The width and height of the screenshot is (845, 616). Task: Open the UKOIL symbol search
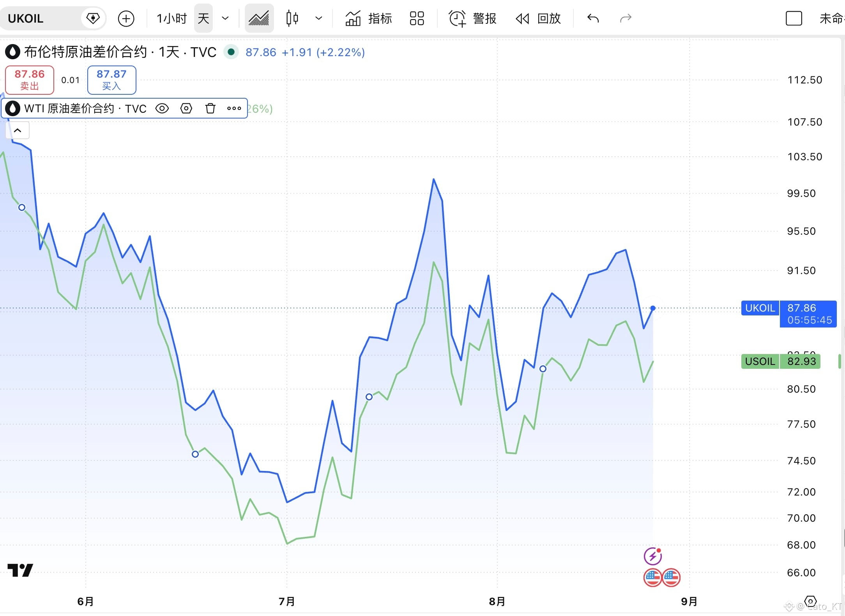point(26,18)
